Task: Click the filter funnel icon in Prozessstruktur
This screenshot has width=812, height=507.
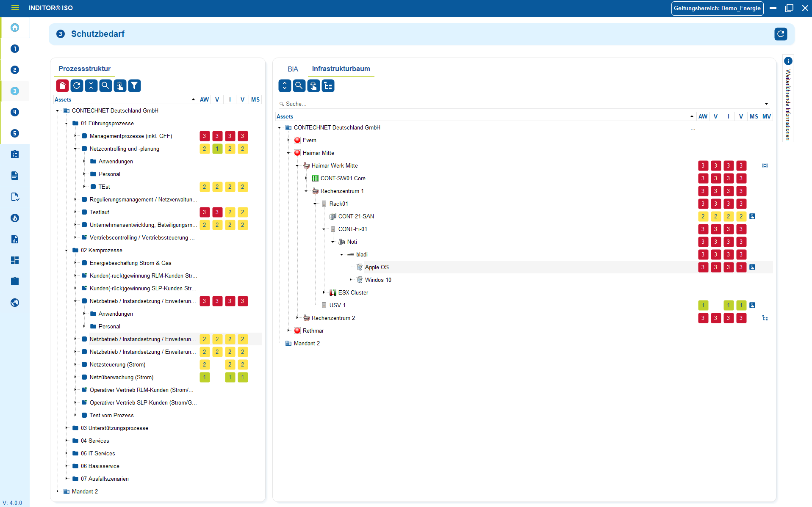Action: (x=134, y=86)
